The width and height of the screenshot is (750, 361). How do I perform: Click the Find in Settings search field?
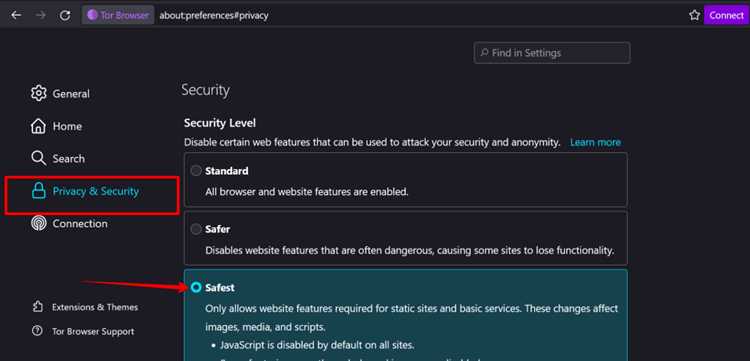click(x=552, y=53)
